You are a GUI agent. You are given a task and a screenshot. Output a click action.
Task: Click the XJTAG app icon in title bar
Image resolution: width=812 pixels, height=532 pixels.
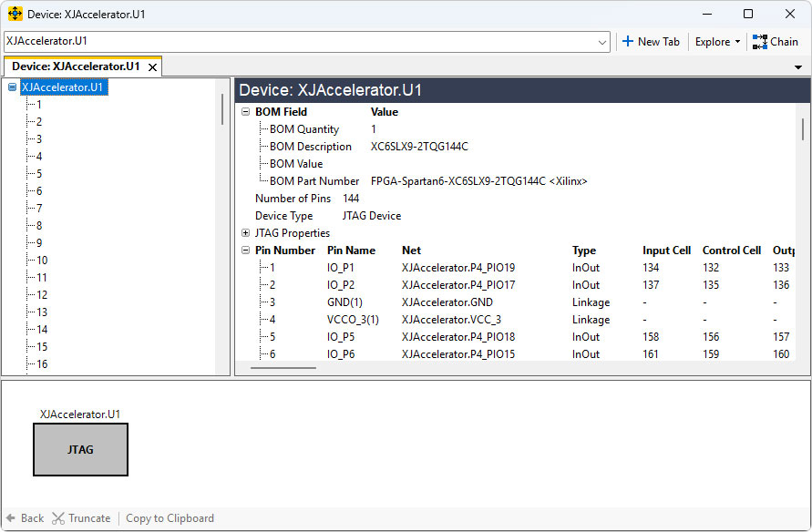tap(15, 14)
